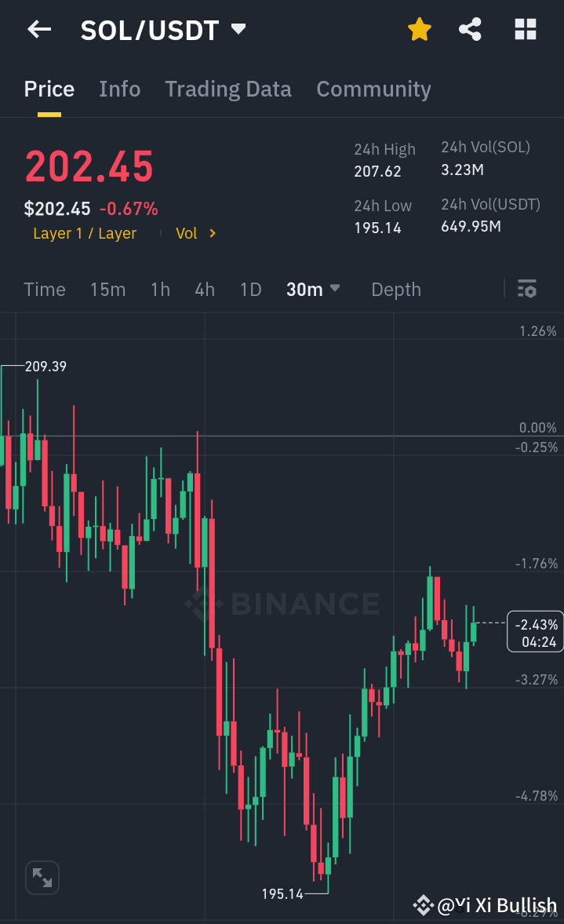564x924 pixels.
Task: Select the 15m candlestick interval
Action: [x=107, y=289]
